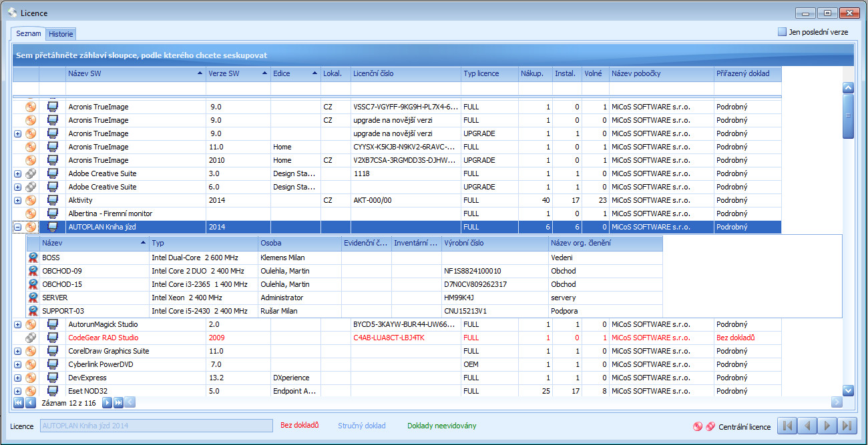
Task: Click the horizontal scrollbar right arrow
Action: (837, 402)
